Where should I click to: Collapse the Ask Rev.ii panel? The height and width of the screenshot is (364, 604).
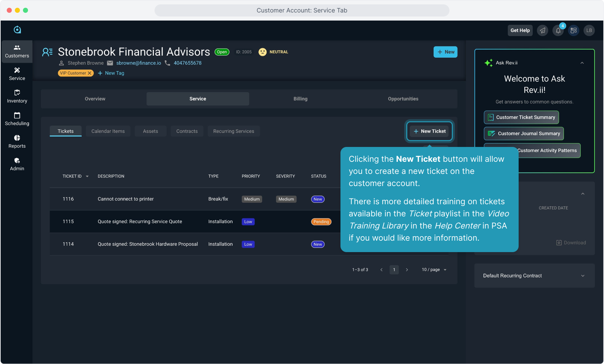point(582,63)
